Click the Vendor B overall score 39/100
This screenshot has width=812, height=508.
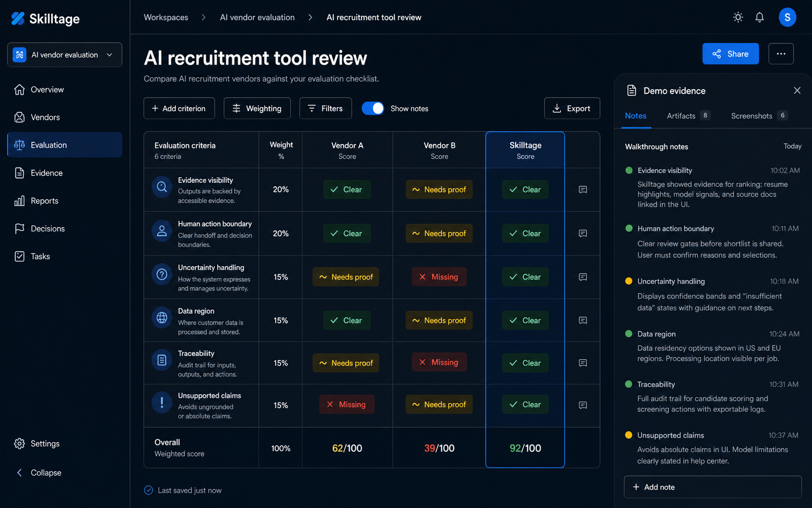click(x=439, y=448)
